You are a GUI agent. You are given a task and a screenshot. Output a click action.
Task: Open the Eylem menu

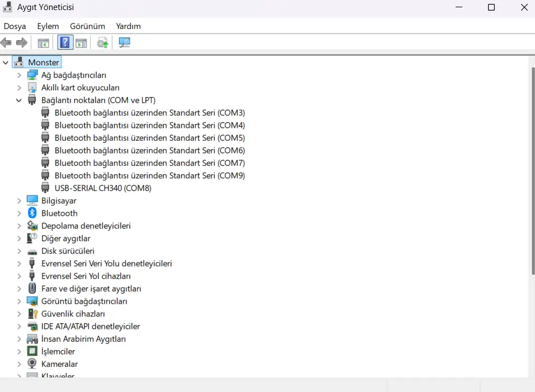tap(48, 26)
